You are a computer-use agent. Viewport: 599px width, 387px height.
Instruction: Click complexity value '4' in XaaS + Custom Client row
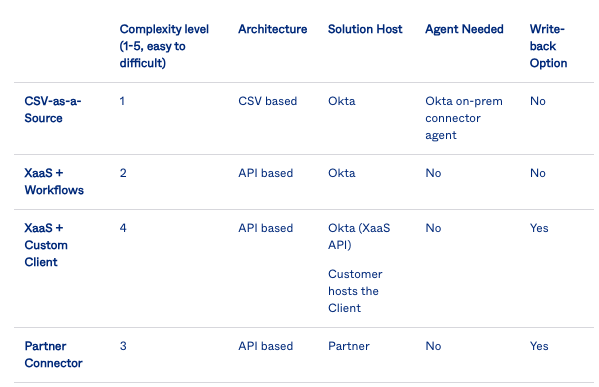click(123, 228)
